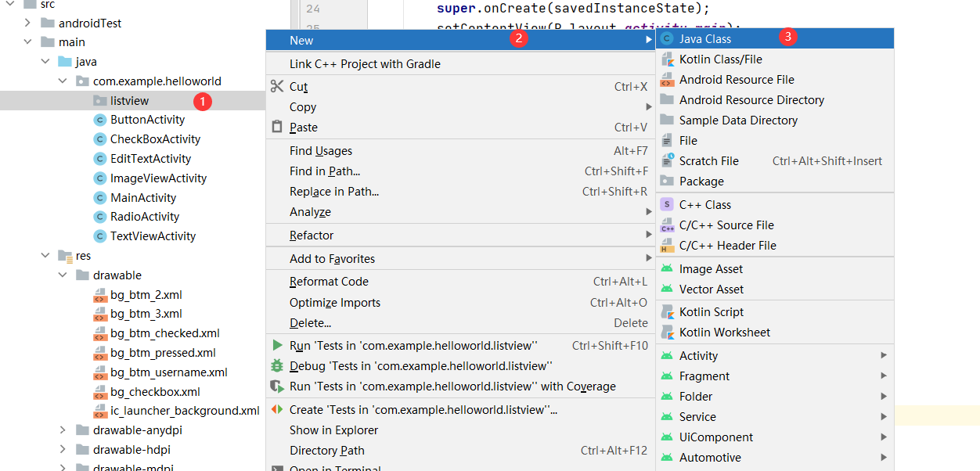Select bg_btm_pressed.xml file

[163, 353]
